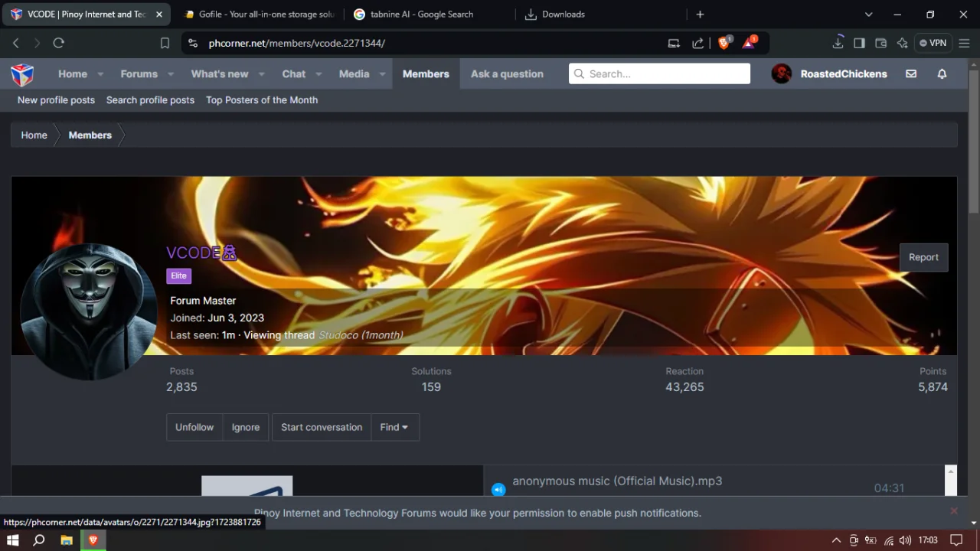
Task: Open Search profile posts link
Action: coord(150,100)
